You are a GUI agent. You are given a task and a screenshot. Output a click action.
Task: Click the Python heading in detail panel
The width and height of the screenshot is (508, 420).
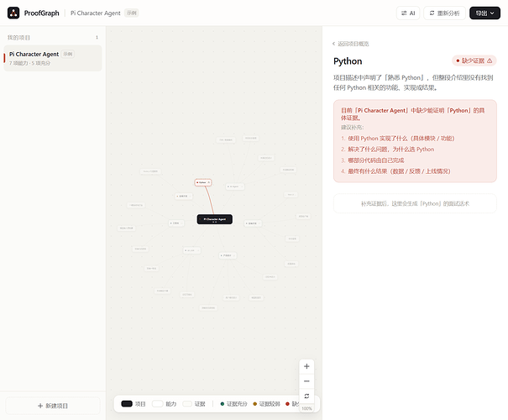(348, 61)
